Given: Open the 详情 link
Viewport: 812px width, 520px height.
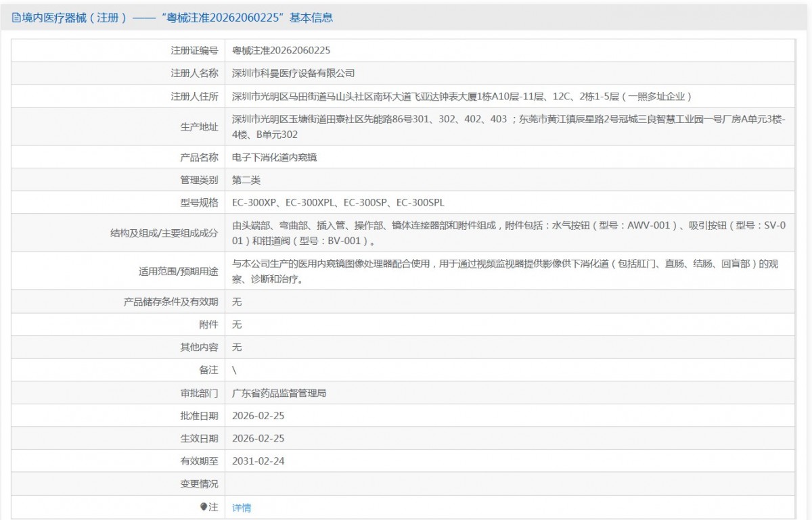Looking at the screenshot, I should 242,507.
